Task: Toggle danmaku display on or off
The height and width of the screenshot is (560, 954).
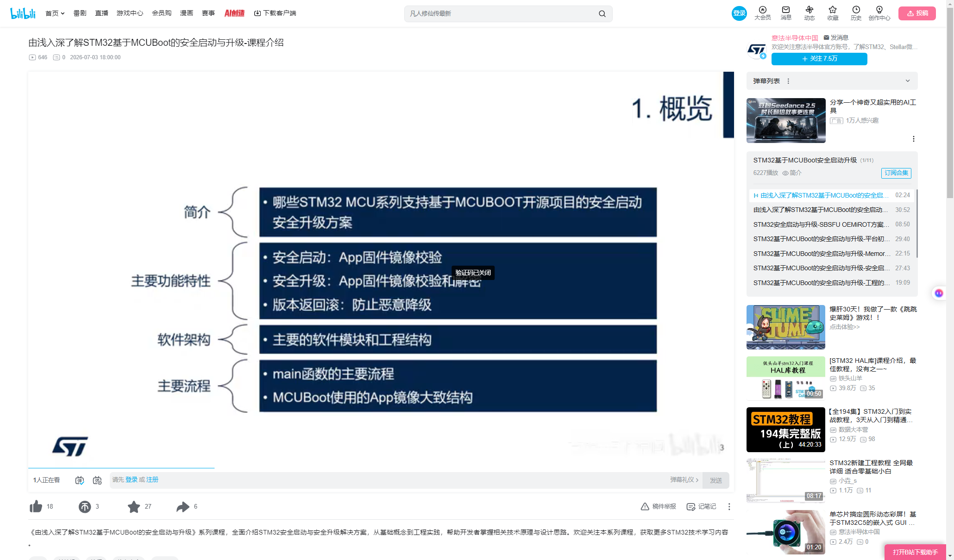Action: [80, 480]
